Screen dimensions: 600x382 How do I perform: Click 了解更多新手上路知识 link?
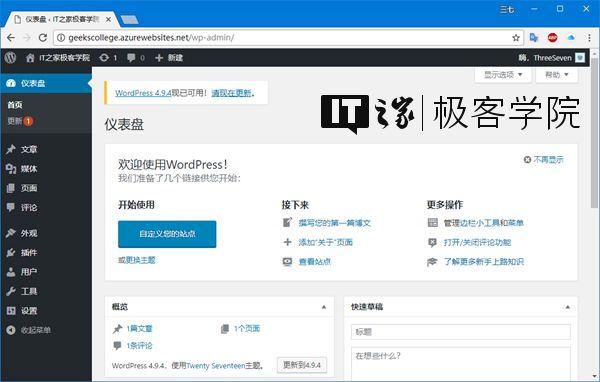pyautogui.click(x=484, y=262)
